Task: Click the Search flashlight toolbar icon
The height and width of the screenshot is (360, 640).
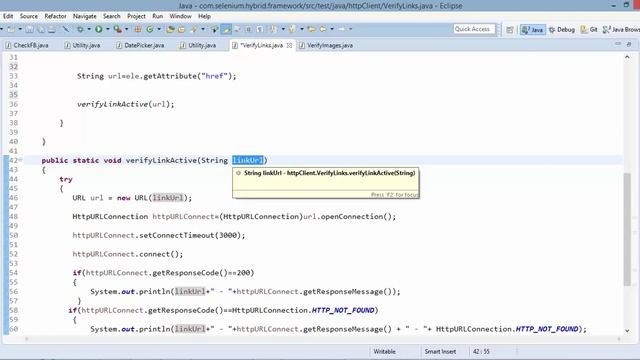Action: pos(193,29)
